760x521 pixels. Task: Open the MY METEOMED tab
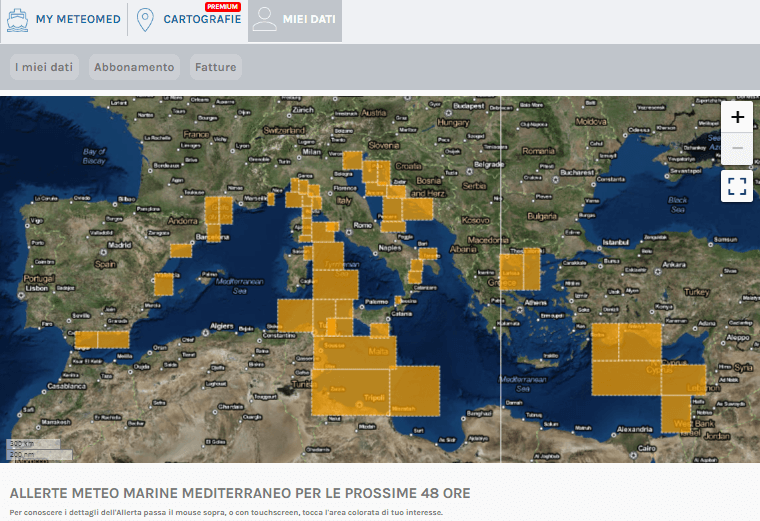coord(78,19)
